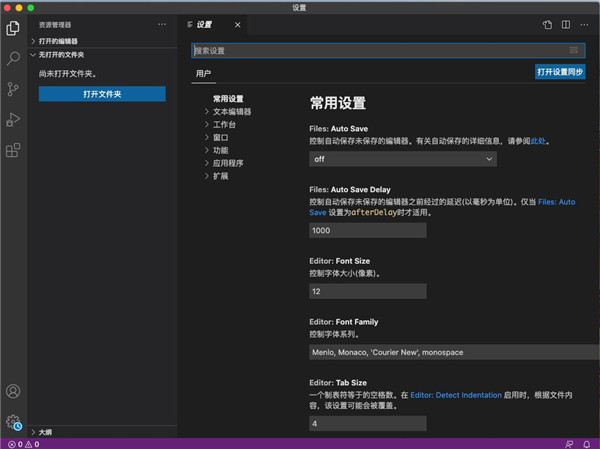600x449 pixels.
Task: Expand the 工作台 settings category
Action: click(x=224, y=125)
